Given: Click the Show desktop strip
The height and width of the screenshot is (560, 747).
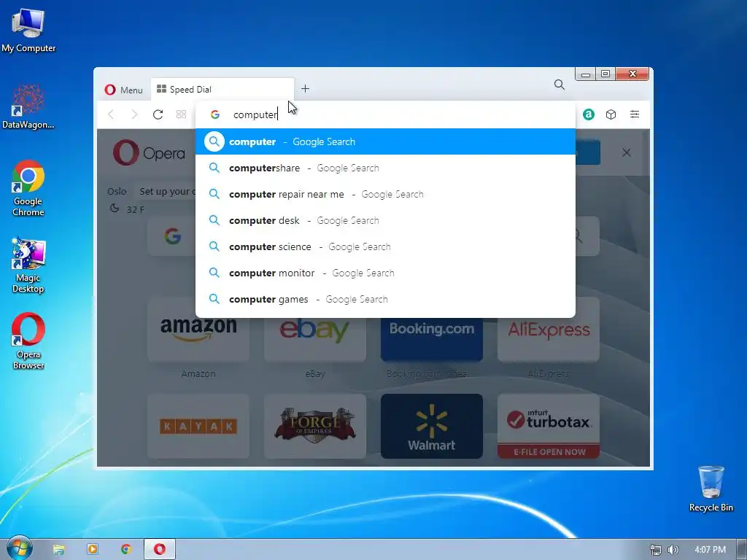Looking at the screenshot, I should 742,550.
